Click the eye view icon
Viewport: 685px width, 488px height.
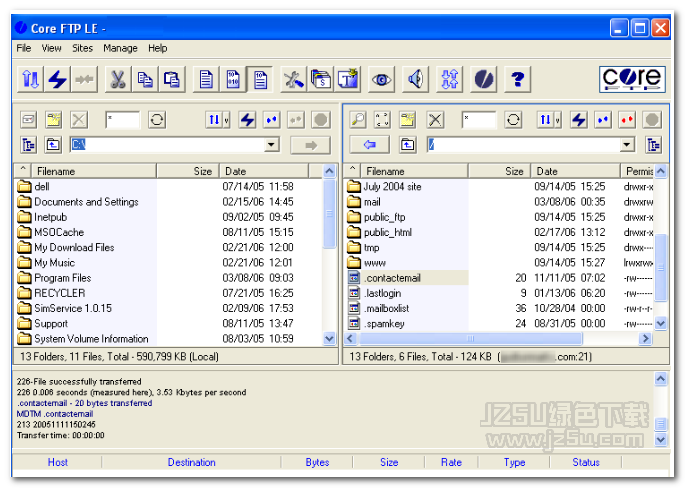(381, 80)
